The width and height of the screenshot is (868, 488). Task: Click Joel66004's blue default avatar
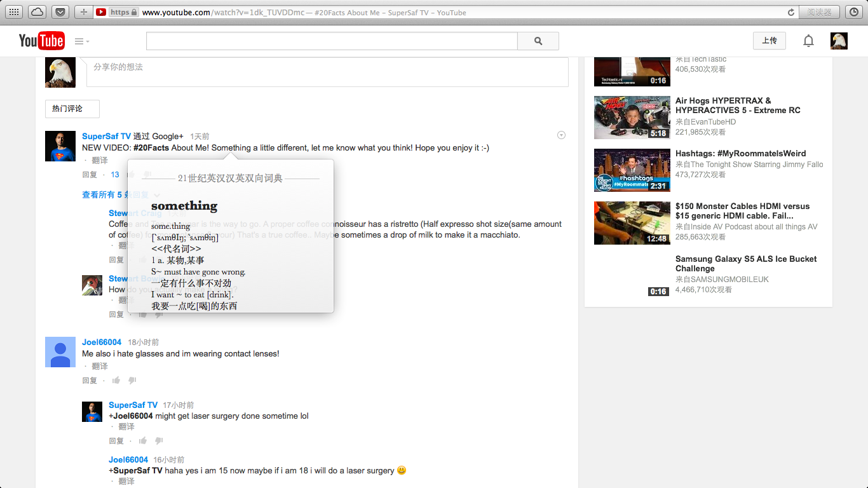click(60, 352)
